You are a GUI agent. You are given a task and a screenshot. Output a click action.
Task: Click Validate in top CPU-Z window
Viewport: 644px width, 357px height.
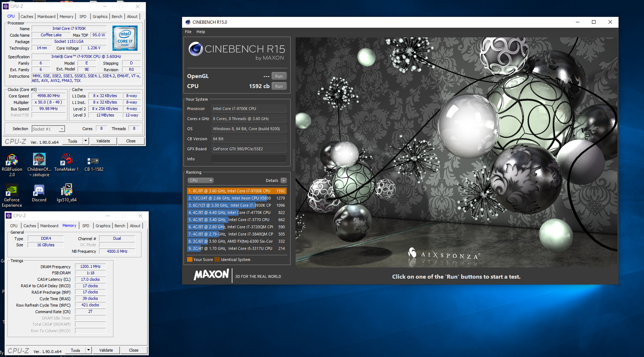coord(103,141)
